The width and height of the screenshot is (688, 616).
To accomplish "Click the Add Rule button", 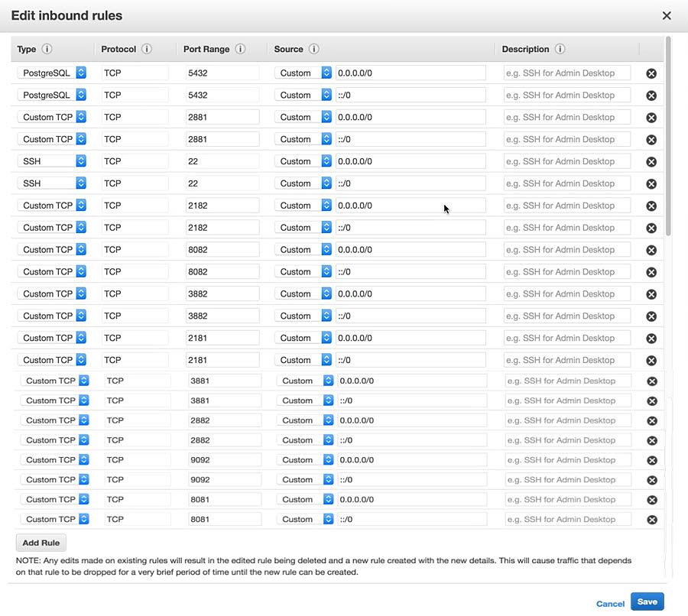I will [41, 543].
